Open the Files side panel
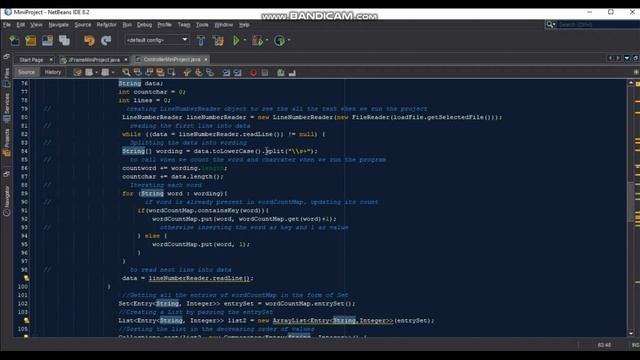 pos(7,77)
